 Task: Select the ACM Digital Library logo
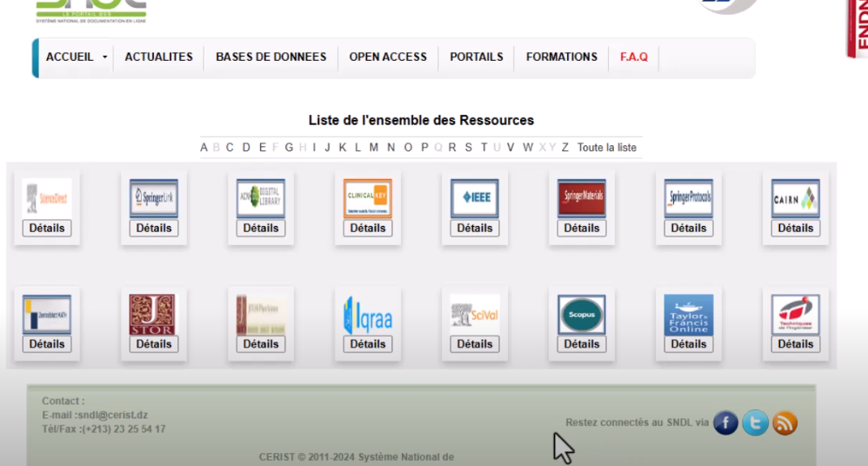tap(261, 198)
